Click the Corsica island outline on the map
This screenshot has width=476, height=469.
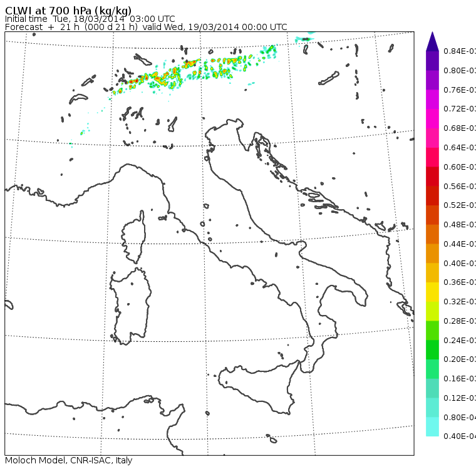click(133, 237)
